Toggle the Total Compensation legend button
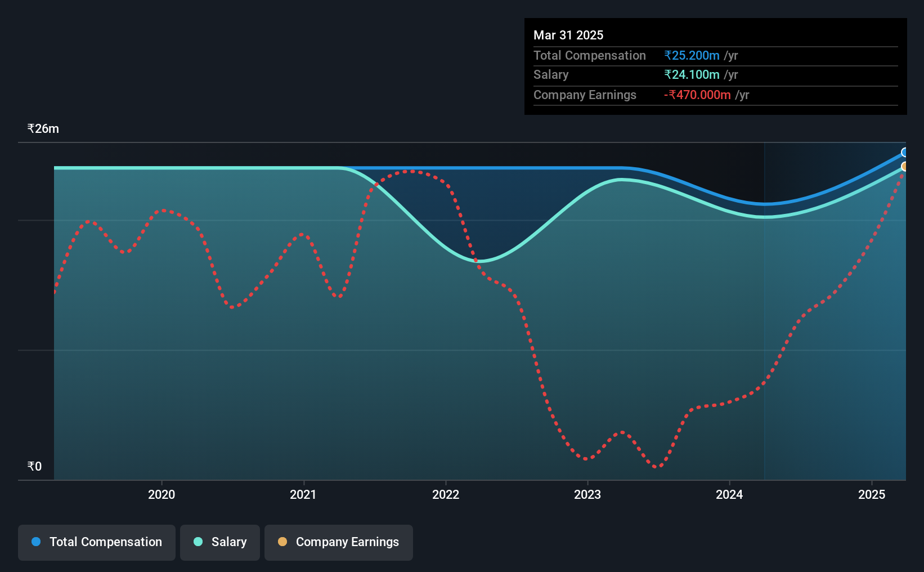 (x=96, y=542)
